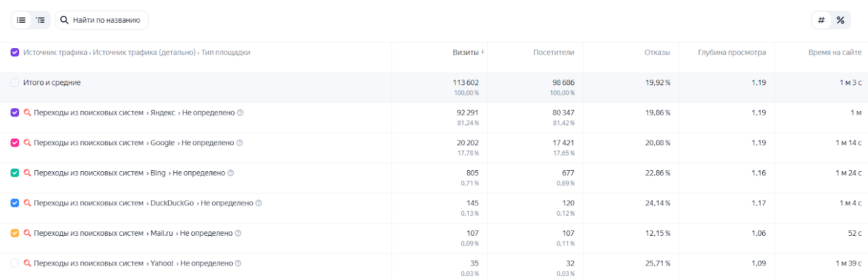Viewport: 868px width, 278px height.
Task: Show percentage values with % icon
Action: point(840,20)
